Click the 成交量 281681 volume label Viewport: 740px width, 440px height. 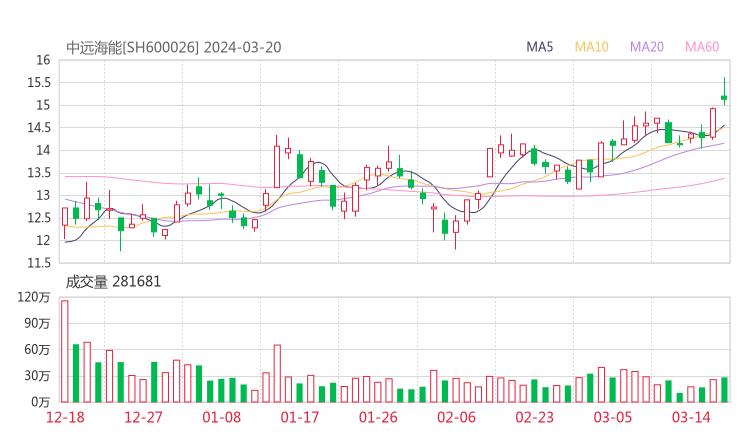click(113, 282)
